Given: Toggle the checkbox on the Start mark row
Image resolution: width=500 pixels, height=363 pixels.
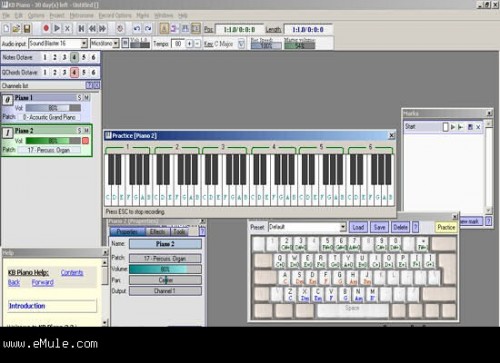Looking at the screenshot, I should (445, 127).
